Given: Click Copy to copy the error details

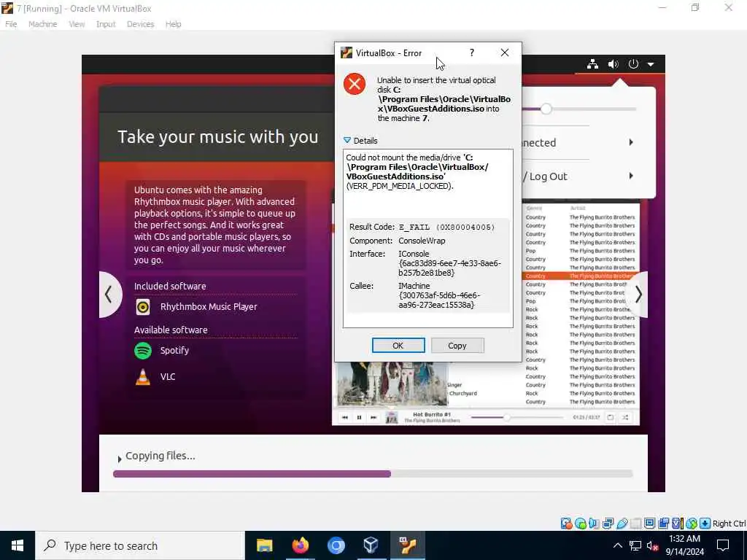Looking at the screenshot, I should (457, 346).
